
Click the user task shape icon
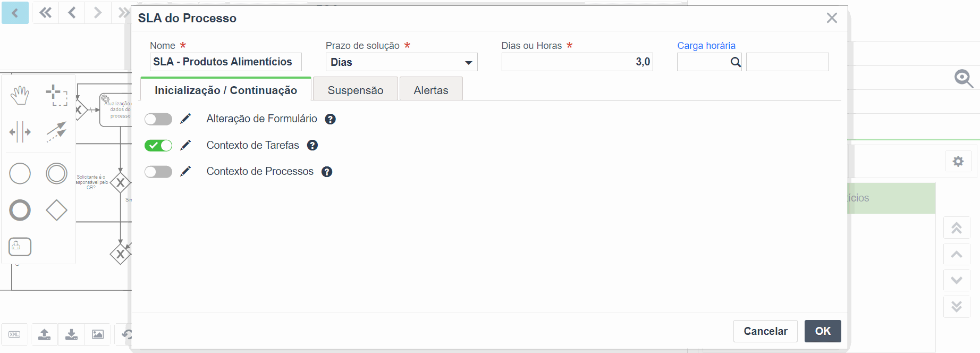20,247
